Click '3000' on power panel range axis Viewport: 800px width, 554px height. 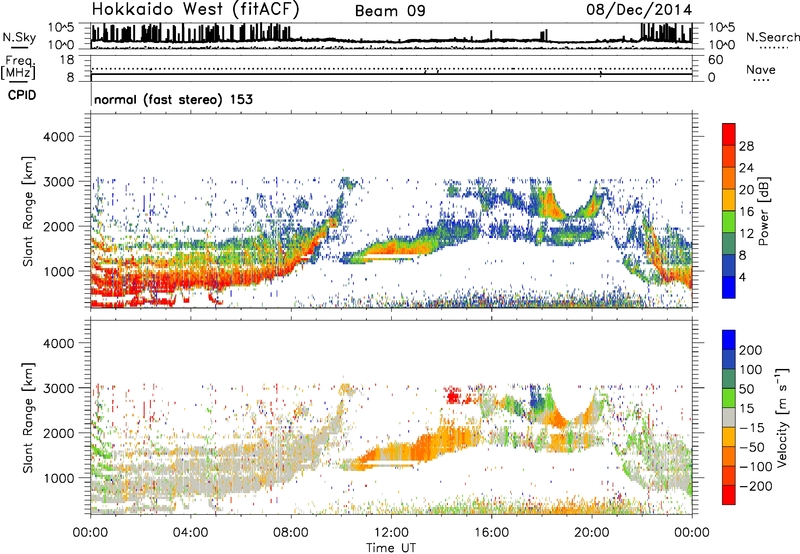coord(59,182)
